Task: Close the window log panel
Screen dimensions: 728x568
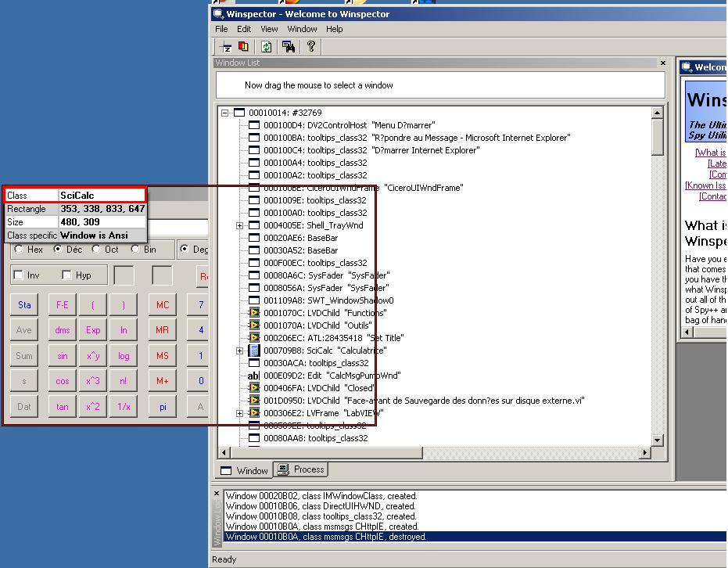Action: 217,494
